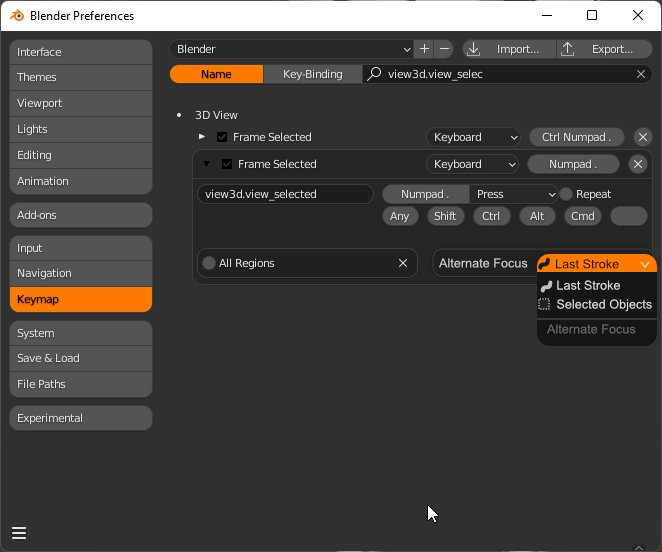Expand the first Frame Selected entry
Viewport: 662px width, 552px height.
[202, 137]
